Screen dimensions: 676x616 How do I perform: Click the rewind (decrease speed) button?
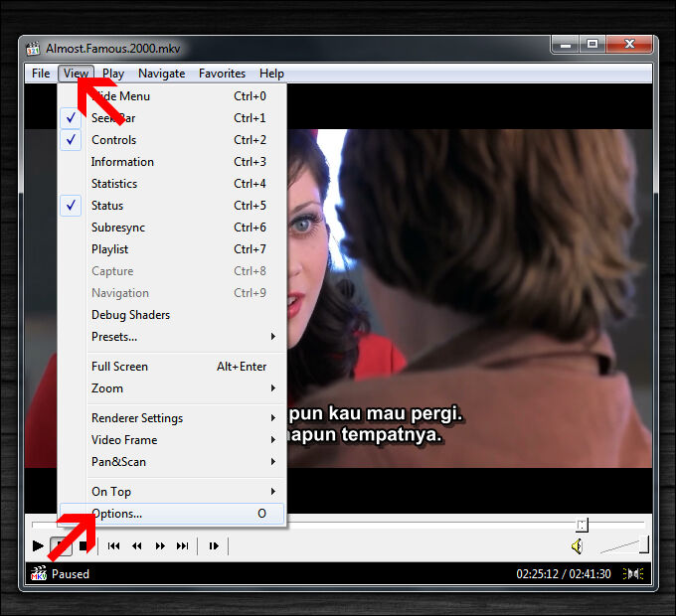pyautogui.click(x=137, y=546)
